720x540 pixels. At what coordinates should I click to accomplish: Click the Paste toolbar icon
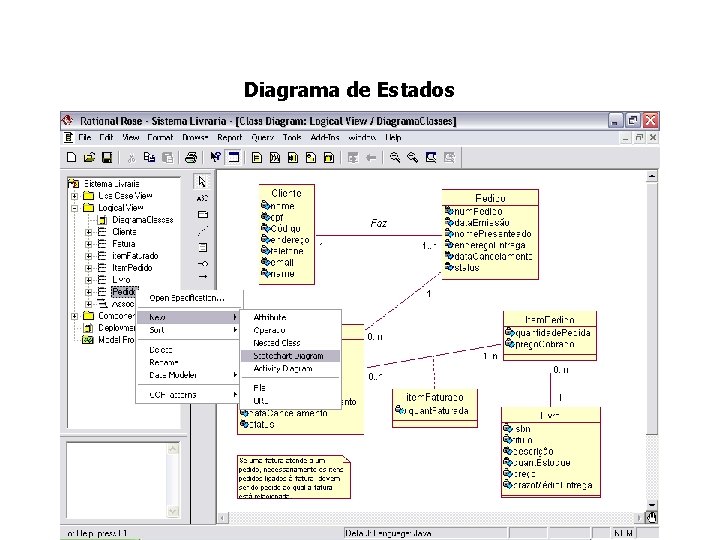(x=168, y=158)
